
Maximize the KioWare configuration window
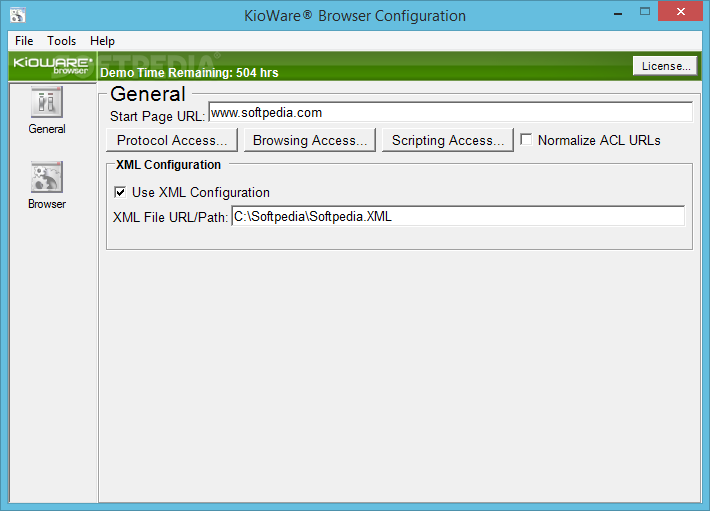pyautogui.click(x=645, y=12)
